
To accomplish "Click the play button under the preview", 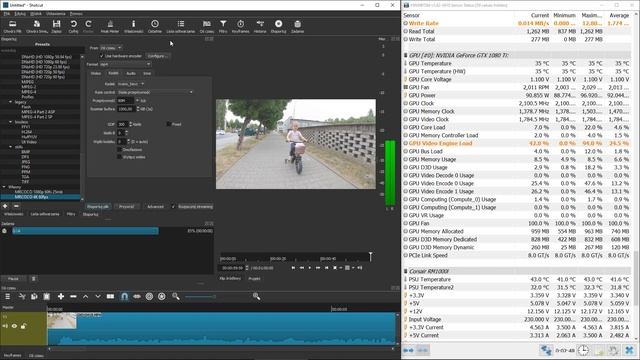I will tap(310, 268).
